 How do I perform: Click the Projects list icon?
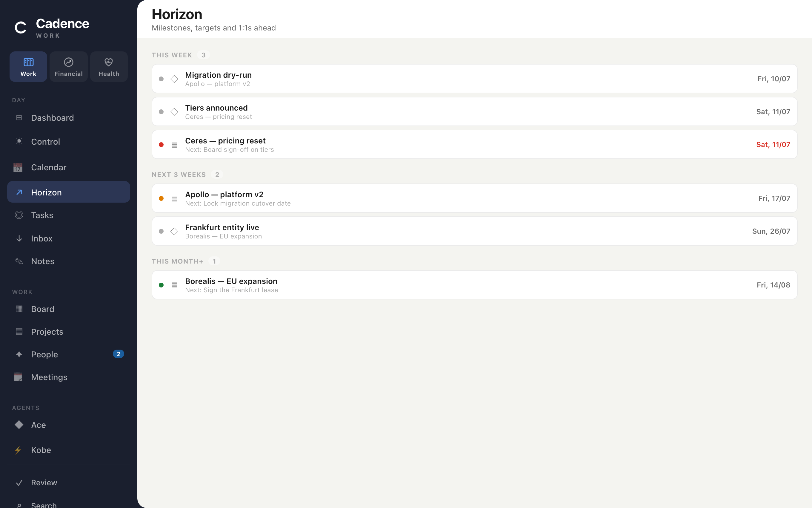(x=19, y=332)
